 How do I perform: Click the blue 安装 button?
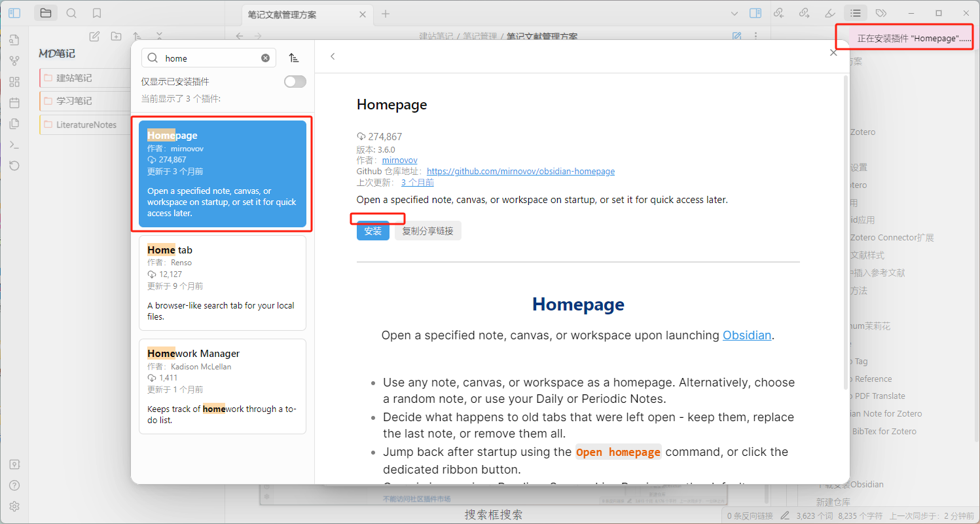tap(373, 231)
